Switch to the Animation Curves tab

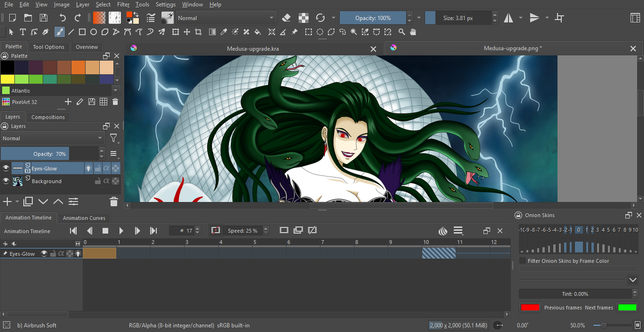pos(84,218)
